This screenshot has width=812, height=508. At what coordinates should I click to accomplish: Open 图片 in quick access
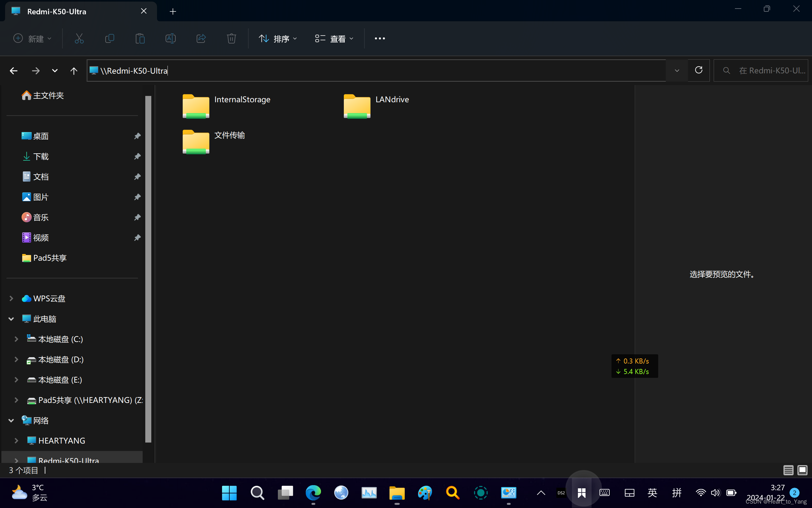(35, 197)
